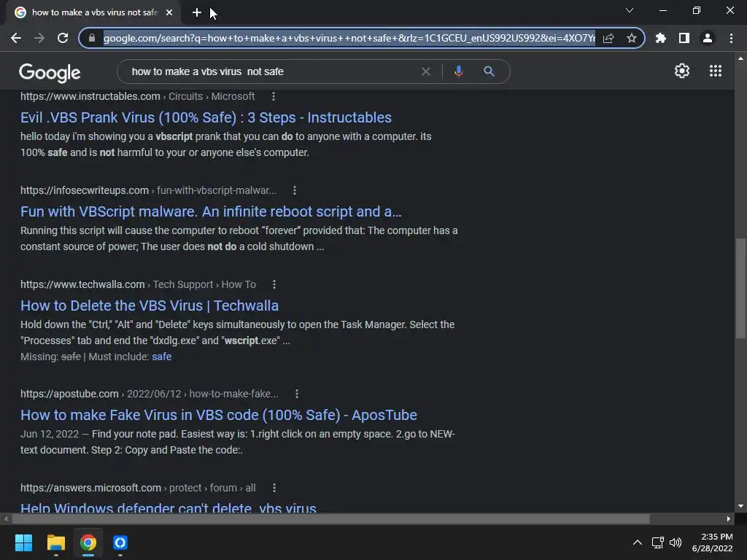The image size is (747, 560).
Task: Open more options for answers.microsoft.com result
Action: (x=274, y=488)
